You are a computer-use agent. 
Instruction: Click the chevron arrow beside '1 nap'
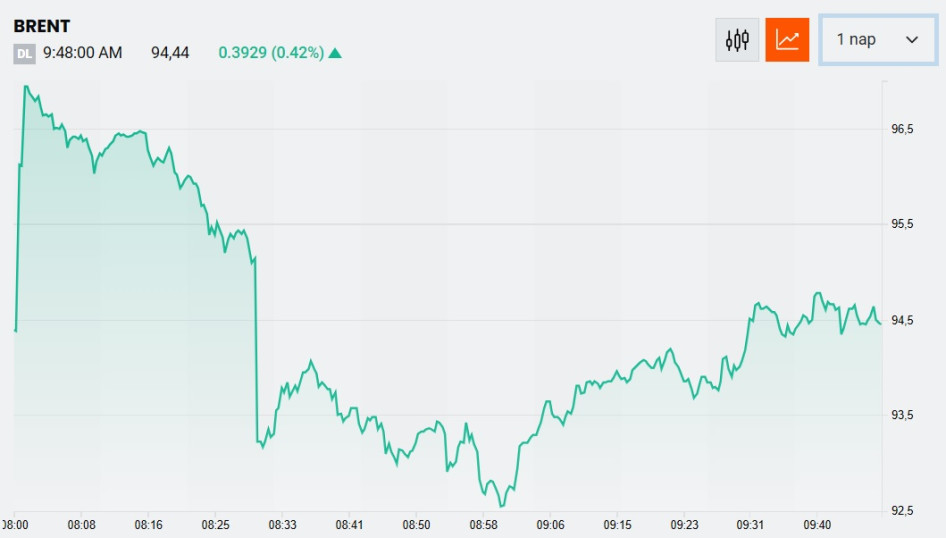click(x=911, y=40)
